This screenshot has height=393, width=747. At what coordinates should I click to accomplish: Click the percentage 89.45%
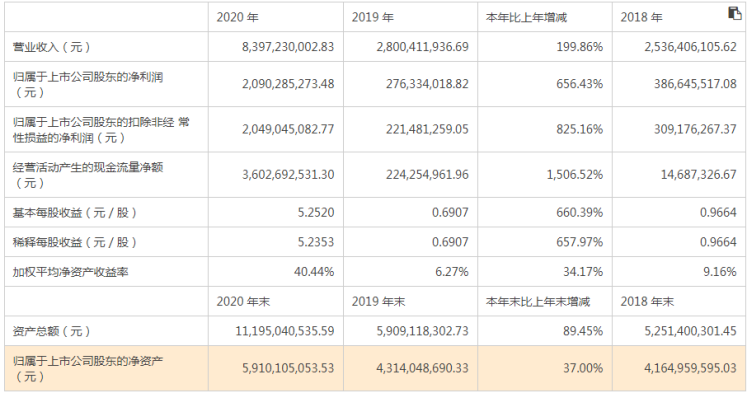pyautogui.click(x=583, y=331)
